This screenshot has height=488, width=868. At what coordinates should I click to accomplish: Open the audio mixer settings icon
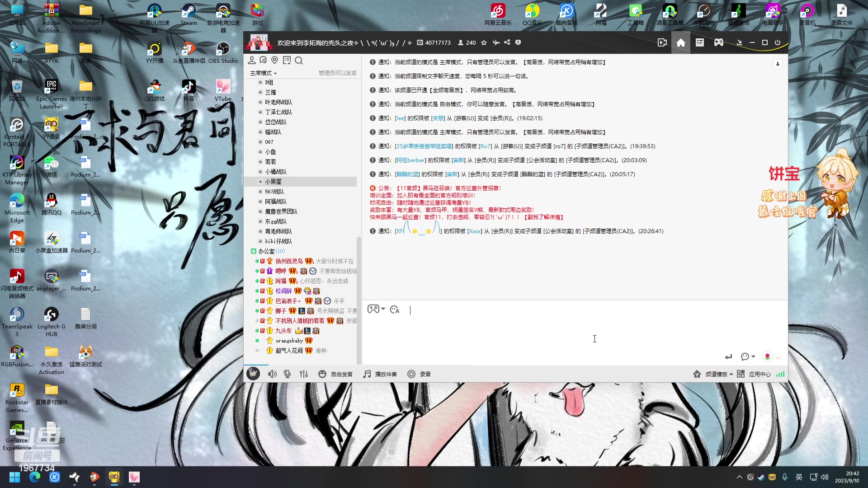pyautogui.click(x=304, y=374)
